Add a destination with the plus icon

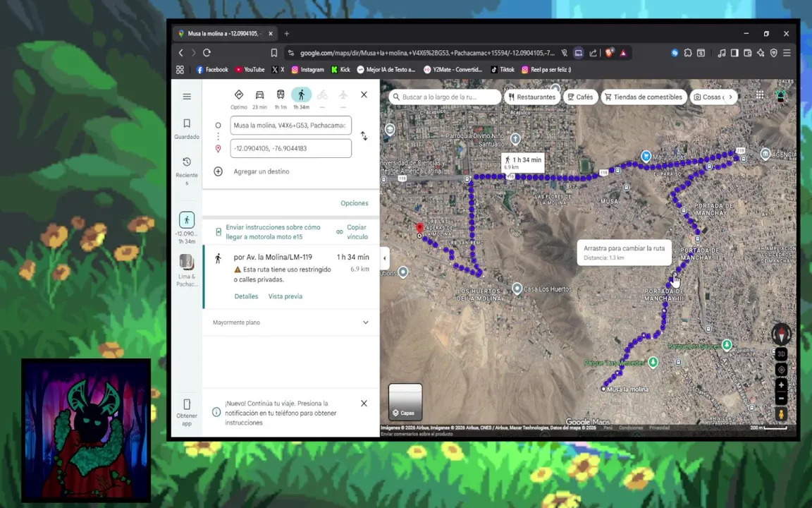point(218,171)
